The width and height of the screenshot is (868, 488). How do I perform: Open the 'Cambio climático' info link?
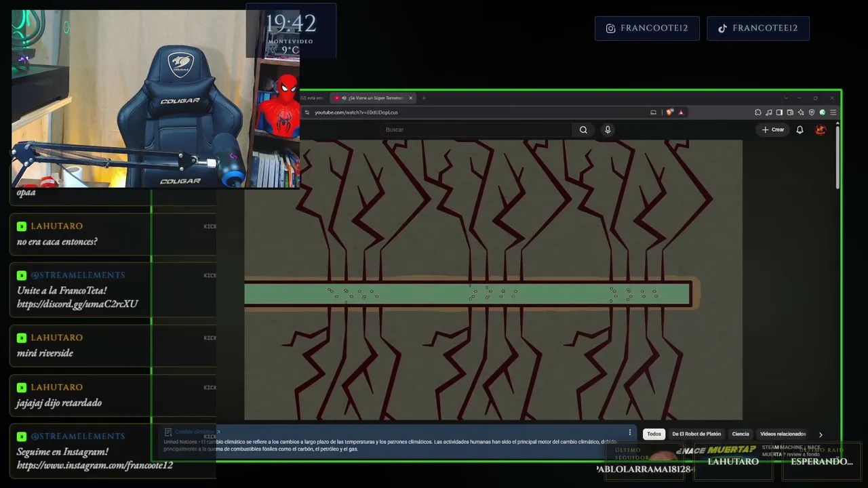point(195,432)
